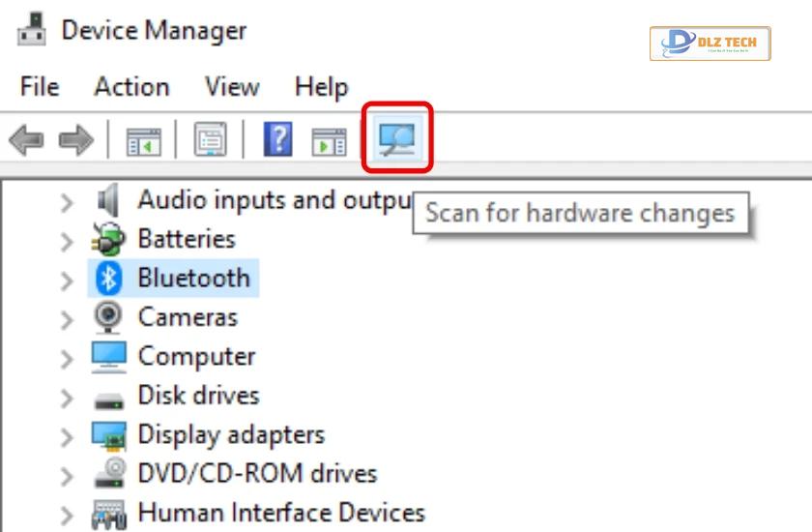
Task: Open the Help menu
Action: [x=322, y=88]
